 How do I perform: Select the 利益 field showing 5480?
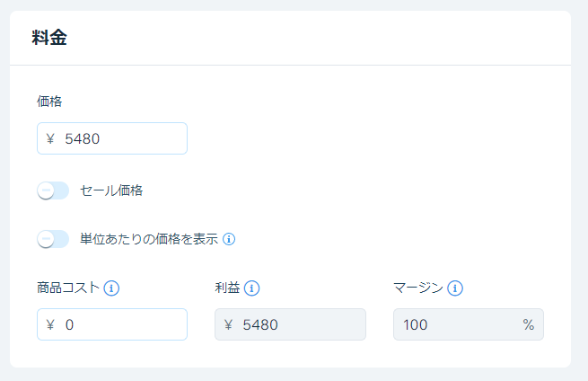[290, 324]
